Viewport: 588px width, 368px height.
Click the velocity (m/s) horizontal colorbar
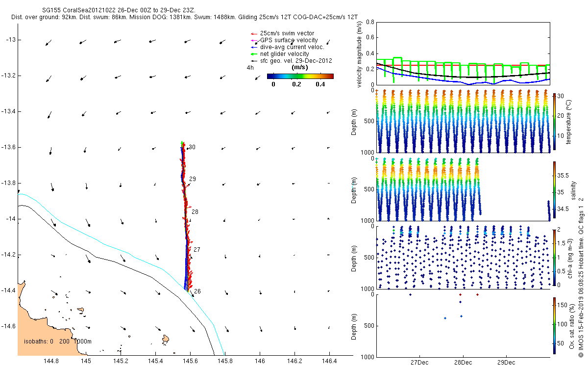(300, 76)
